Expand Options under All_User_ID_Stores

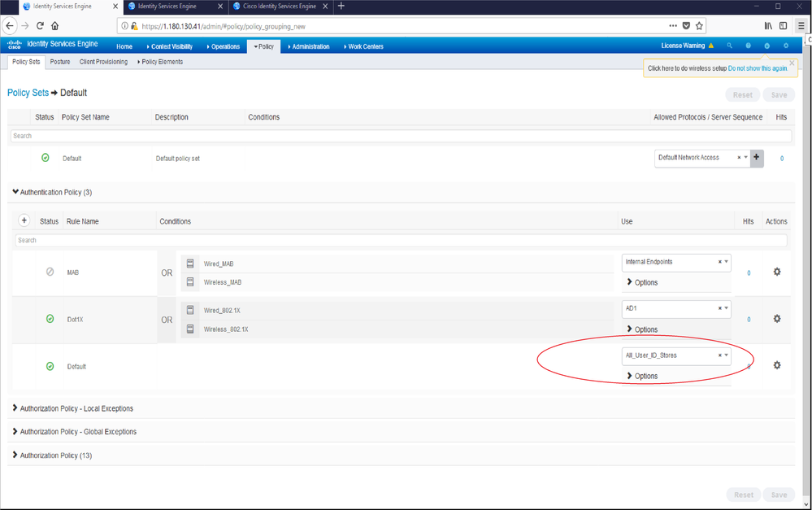point(642,376)
